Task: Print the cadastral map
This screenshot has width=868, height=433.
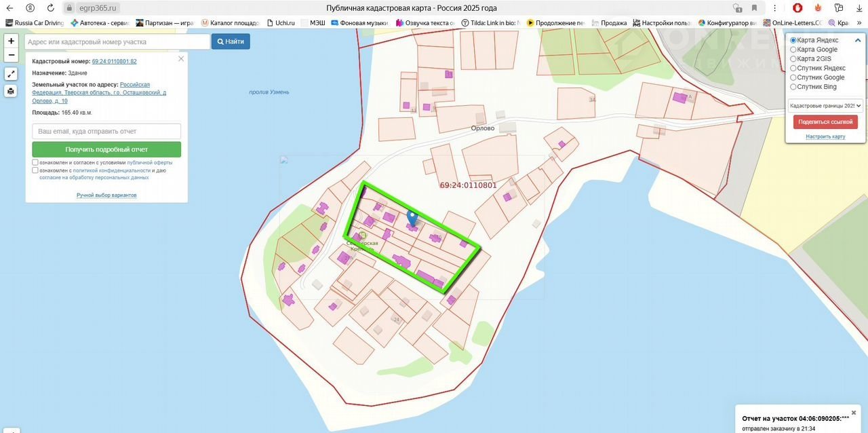Action: [12, 91]
